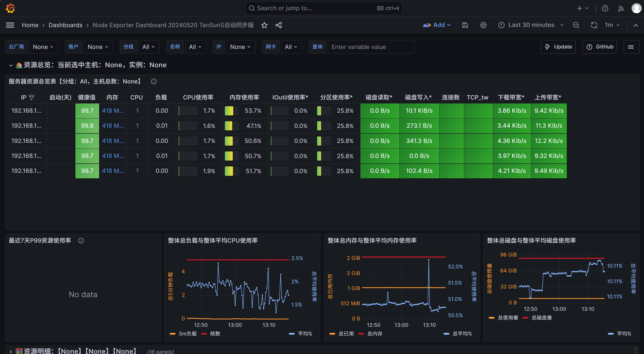Go to Dashboards breadcrumb
The width and height of the screenshot is (644, 354).
click(x=65, y=25)
